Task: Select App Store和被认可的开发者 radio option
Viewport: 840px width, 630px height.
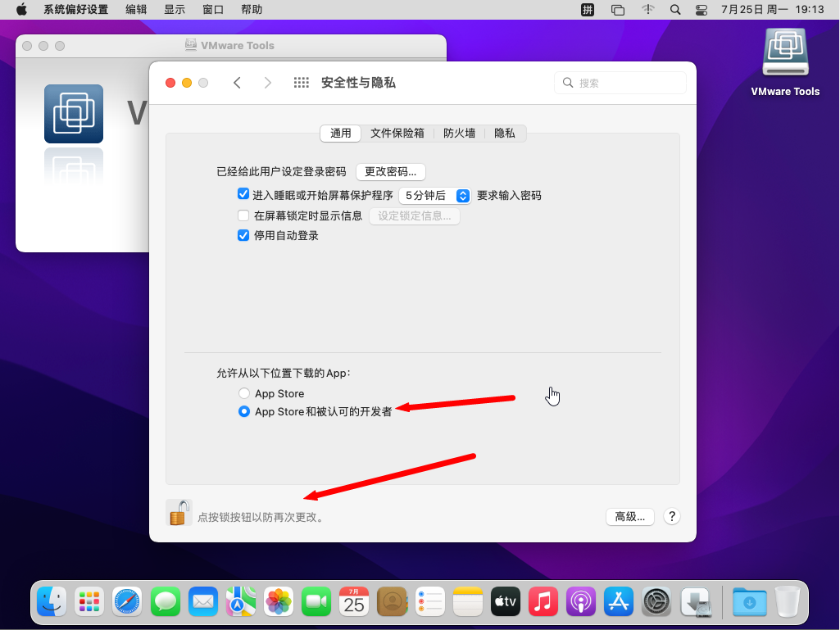Action: (243, 411)
